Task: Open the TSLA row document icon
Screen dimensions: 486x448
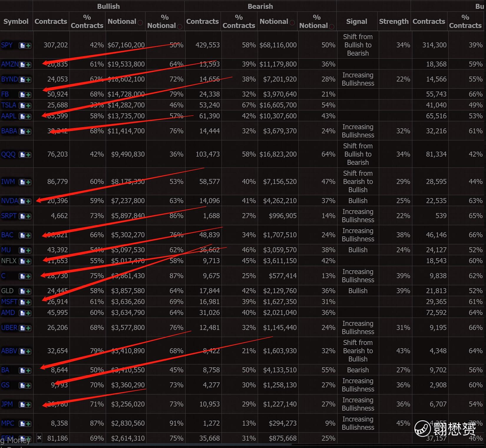Action: point(22,105)
